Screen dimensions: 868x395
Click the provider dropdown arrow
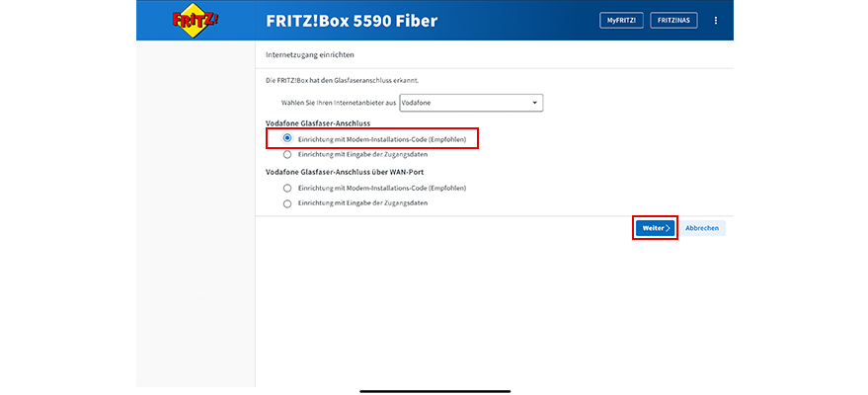(534, 103)
